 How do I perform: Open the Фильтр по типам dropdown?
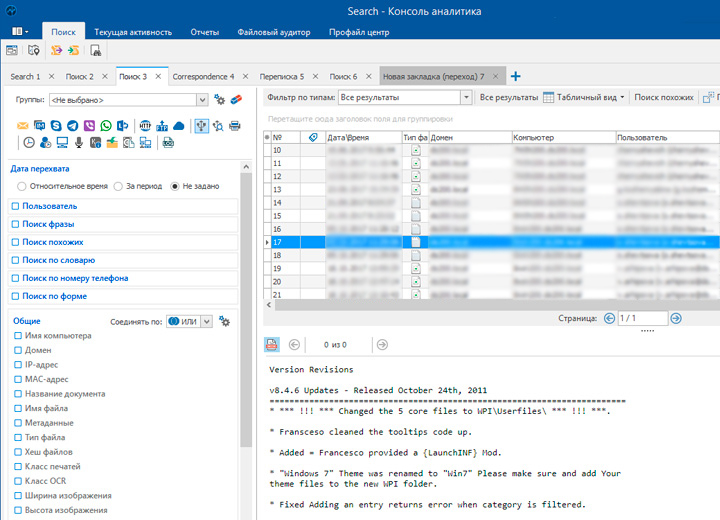pyautogui.click(x=466, y=97)
